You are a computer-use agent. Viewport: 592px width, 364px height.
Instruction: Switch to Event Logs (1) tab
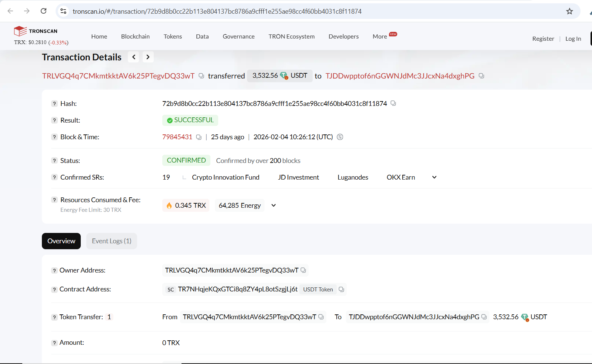112,241
